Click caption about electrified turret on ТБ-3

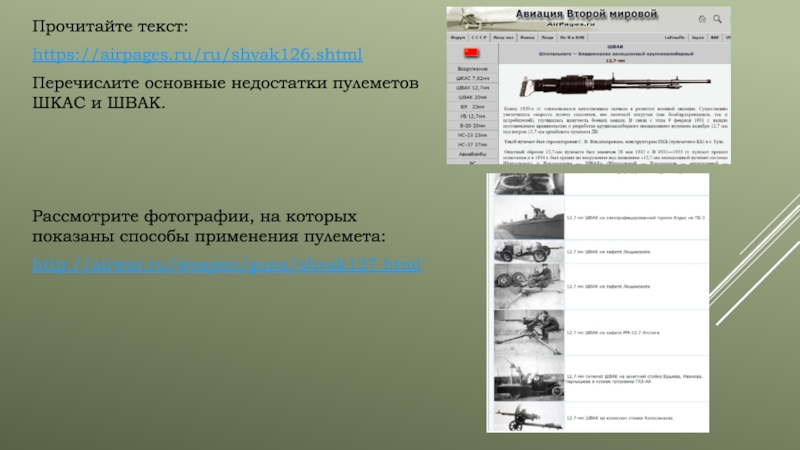(x=636, y=218)
